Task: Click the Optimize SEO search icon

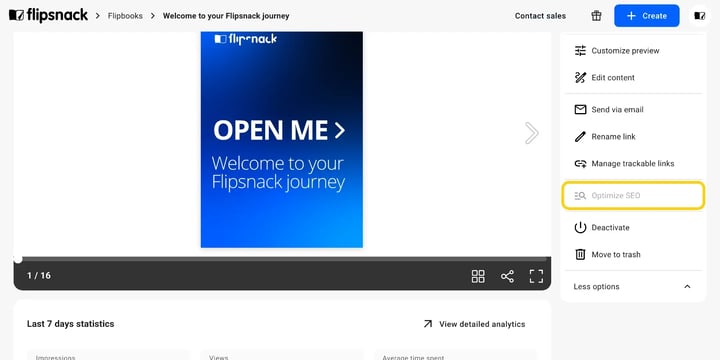Action: (580, 196)
